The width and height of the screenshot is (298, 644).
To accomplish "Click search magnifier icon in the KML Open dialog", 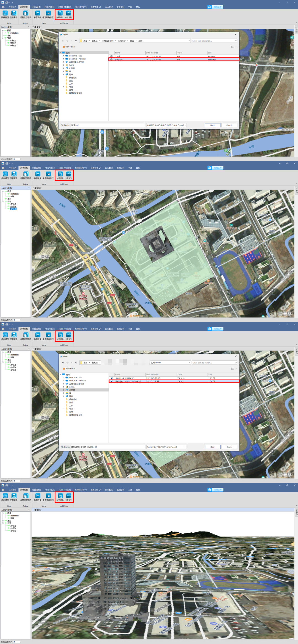I will 236,41.
